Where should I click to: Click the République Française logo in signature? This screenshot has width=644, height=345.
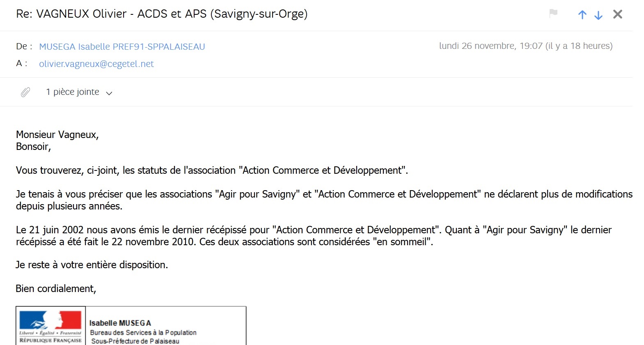(x=50, y=326)
